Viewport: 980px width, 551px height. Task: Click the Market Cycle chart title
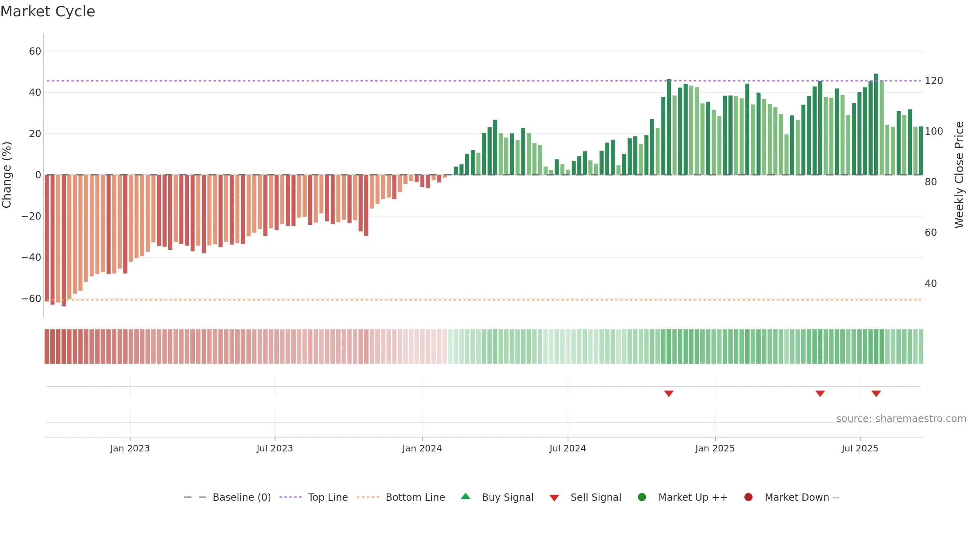click(48, 11)
